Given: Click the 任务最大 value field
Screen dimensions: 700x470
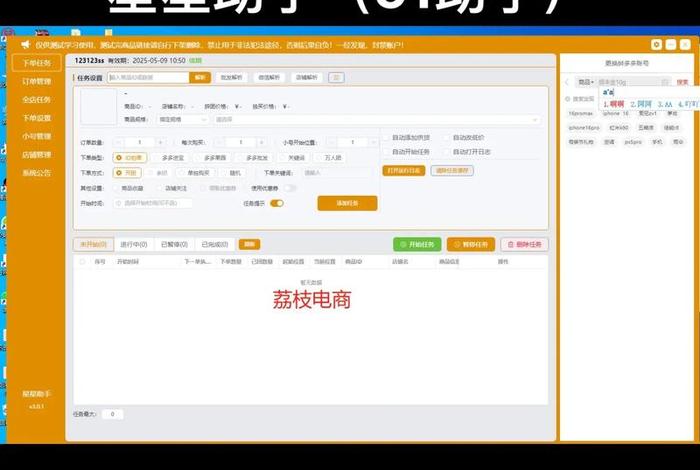Looking at the screenshot, I should (x=112, y=414).
